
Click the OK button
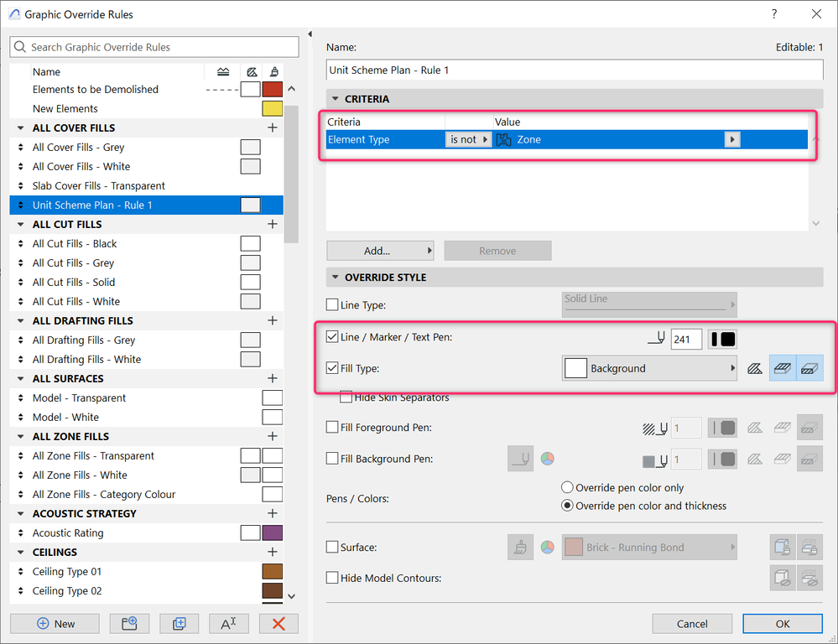783,624
